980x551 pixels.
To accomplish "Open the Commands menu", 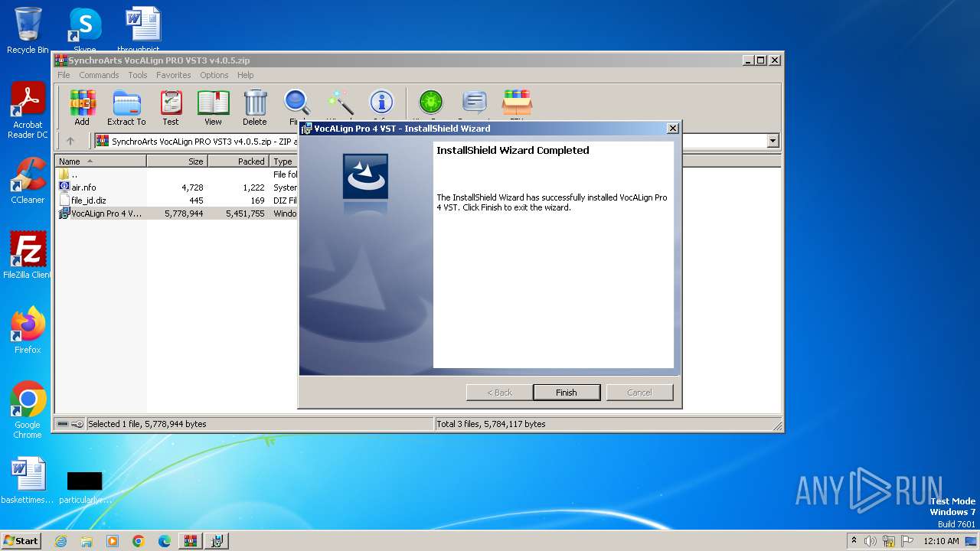I will pos(99,75).
